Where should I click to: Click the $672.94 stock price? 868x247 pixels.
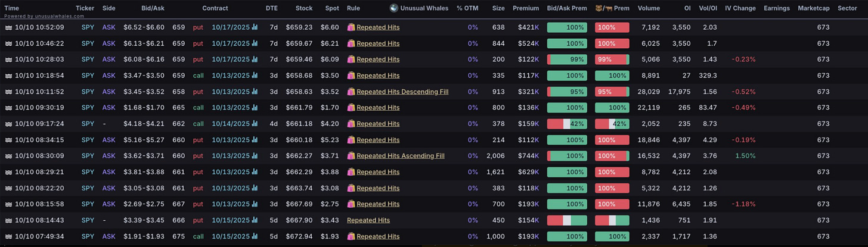coord(299,236)
